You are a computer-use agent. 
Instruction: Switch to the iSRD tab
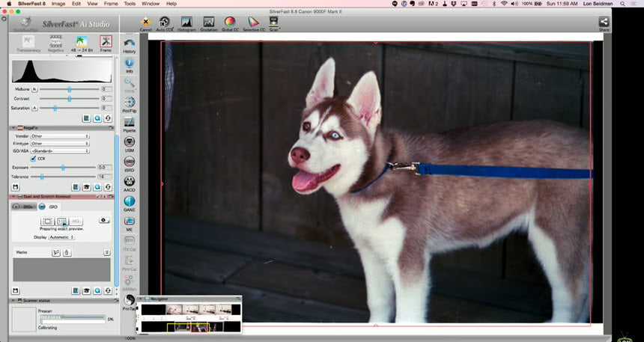pyautogui.click(x=49, y=207)
